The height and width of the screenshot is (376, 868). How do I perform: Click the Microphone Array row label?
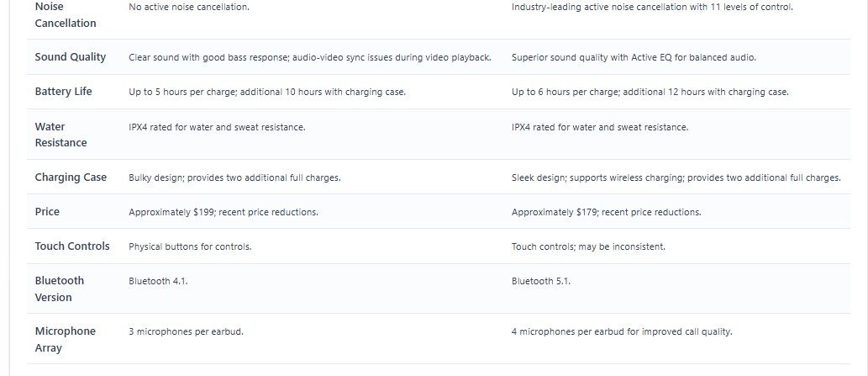pyautogui.click(x=65, y=339)
